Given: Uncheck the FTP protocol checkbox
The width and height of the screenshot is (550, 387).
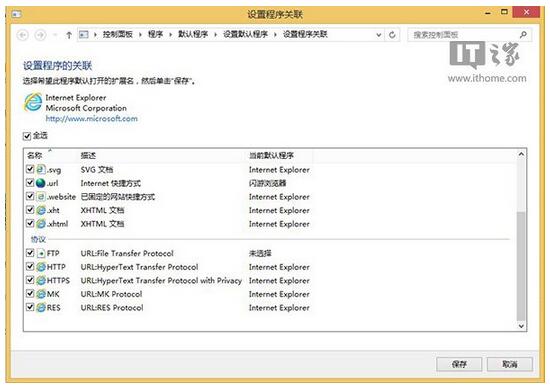Looking at the screenshot, I should tap(30, 253).
